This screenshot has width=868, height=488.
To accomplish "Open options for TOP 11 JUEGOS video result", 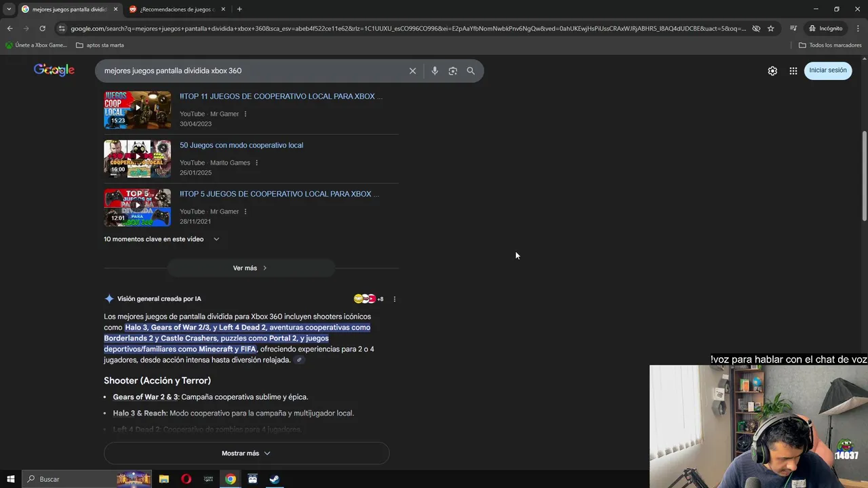I will coord(245,114).
